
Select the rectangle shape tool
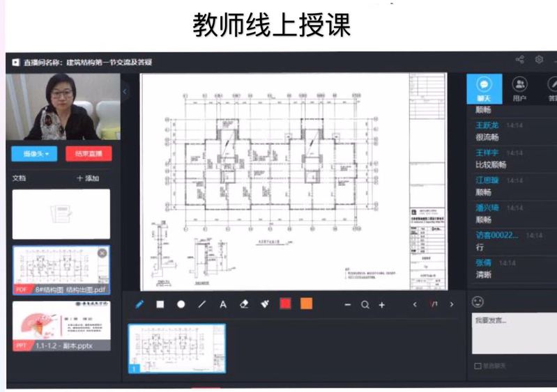click(x=160, y=304)
